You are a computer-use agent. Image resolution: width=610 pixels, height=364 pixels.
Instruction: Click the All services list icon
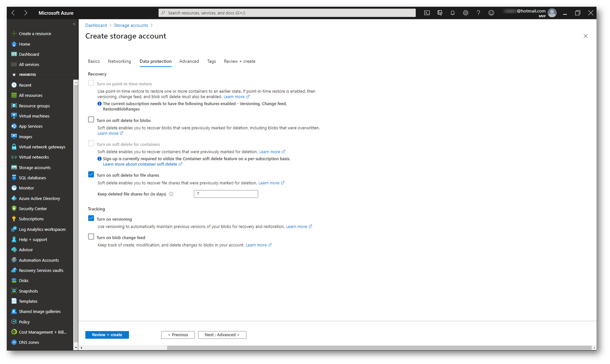point(14,64)
